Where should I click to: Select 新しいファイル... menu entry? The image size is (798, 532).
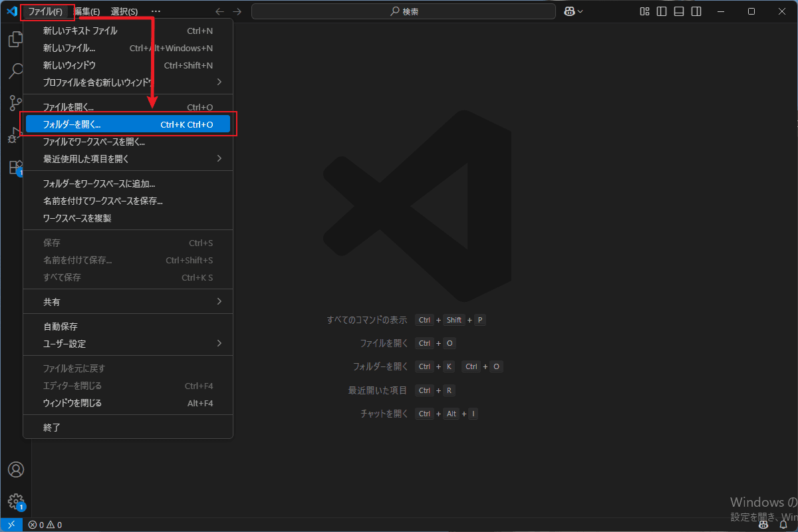click(x=128, y=48)
